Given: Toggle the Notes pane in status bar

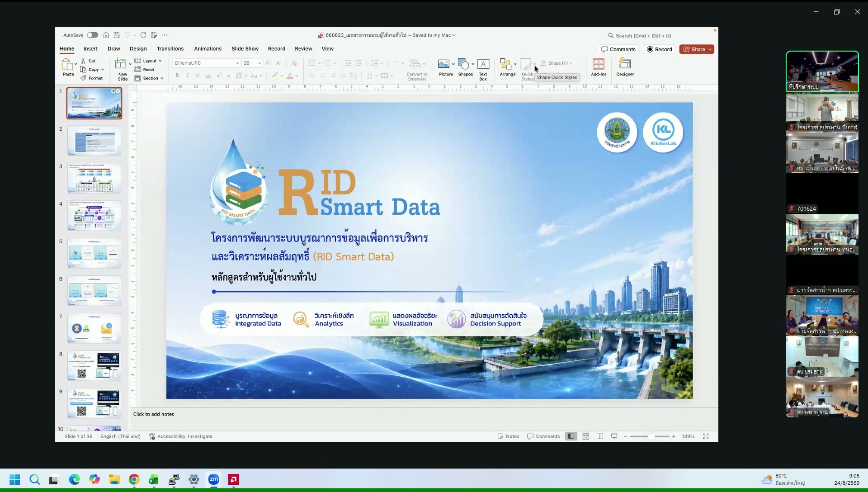Looking at the screenshot, I should tap(508, 436).
